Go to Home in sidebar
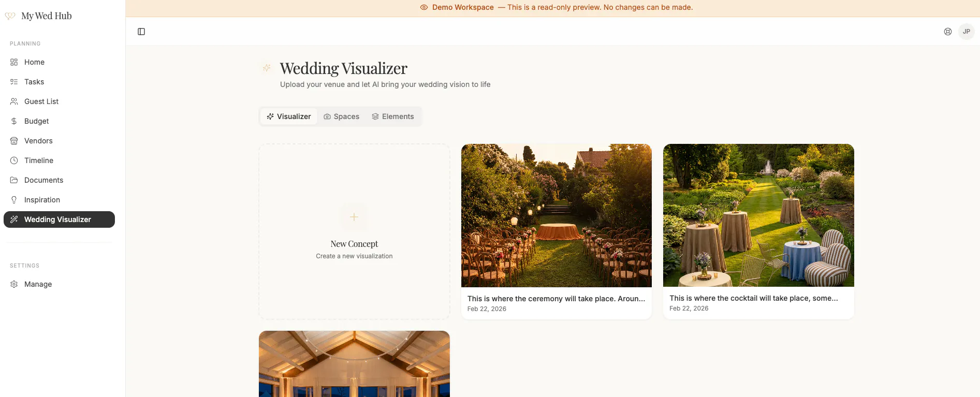 (x=59, y=62)
